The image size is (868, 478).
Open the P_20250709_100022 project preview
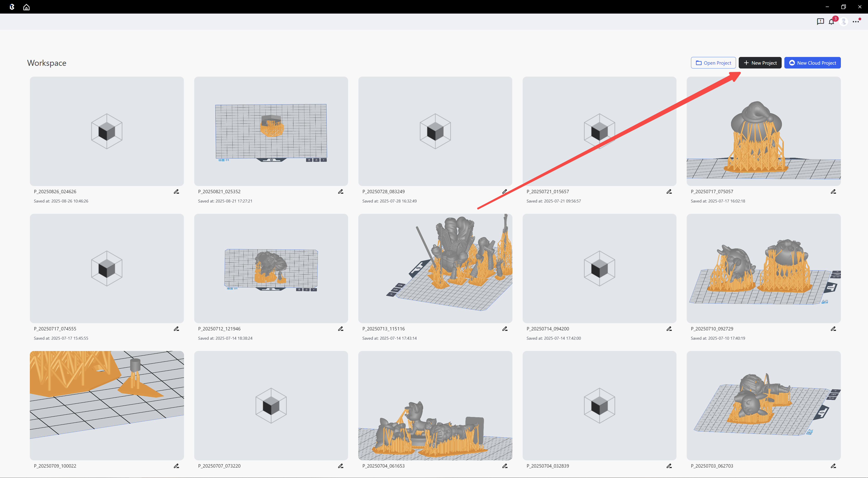(106, 406)
